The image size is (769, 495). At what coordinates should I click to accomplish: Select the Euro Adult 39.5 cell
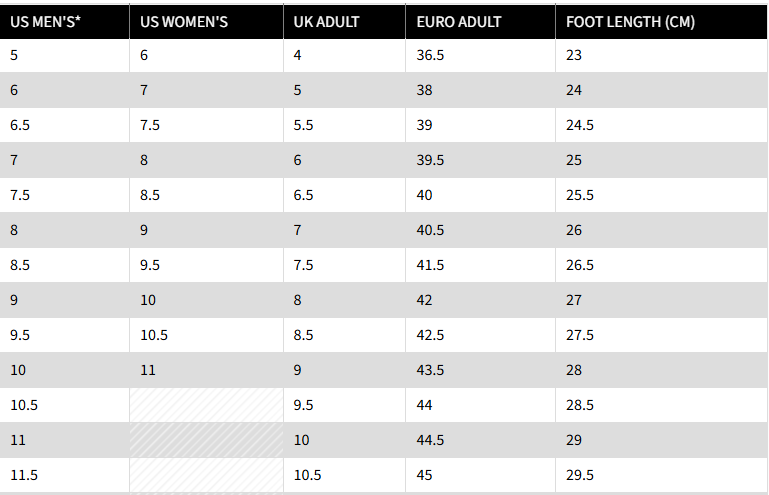pyautogui.click(x=431, y=160)
